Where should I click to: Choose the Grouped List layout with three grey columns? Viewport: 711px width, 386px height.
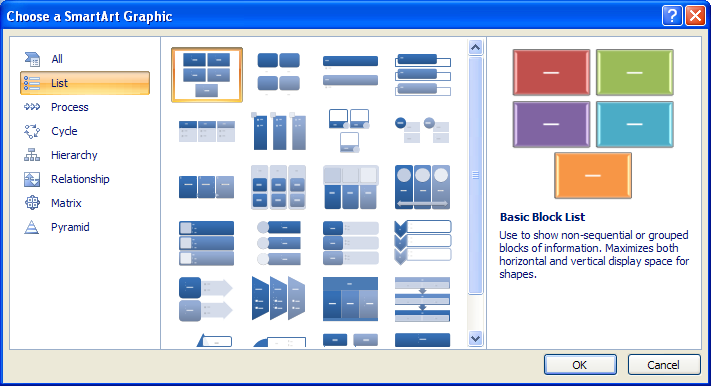pyautogui.click(x=278, y=187)
